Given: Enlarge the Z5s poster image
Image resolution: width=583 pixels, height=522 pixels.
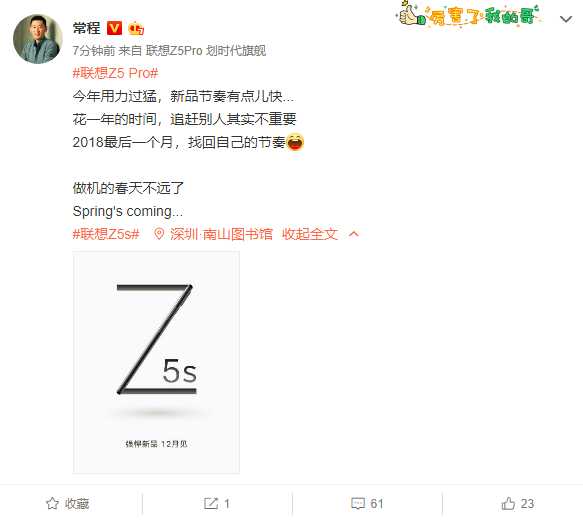Looking at the screenshot, I should (157, 362).
